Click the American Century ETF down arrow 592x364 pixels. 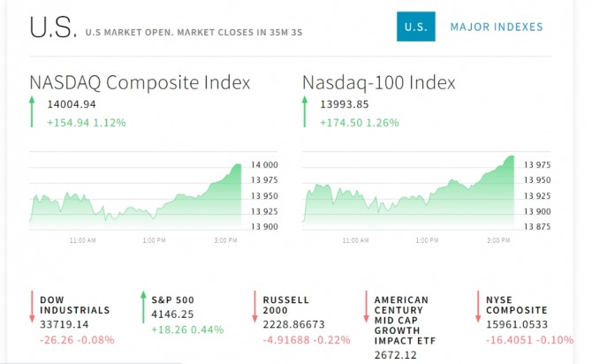tap(365, 306)
